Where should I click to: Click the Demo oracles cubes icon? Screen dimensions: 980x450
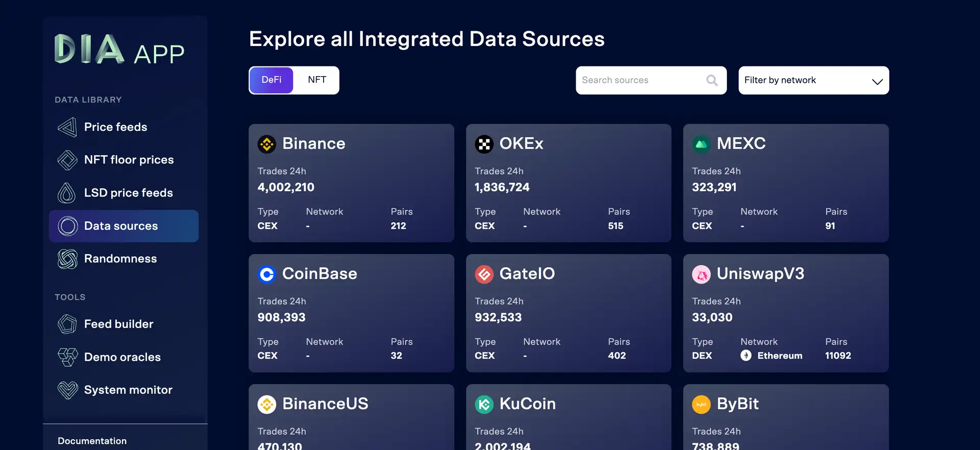[67, 357]
